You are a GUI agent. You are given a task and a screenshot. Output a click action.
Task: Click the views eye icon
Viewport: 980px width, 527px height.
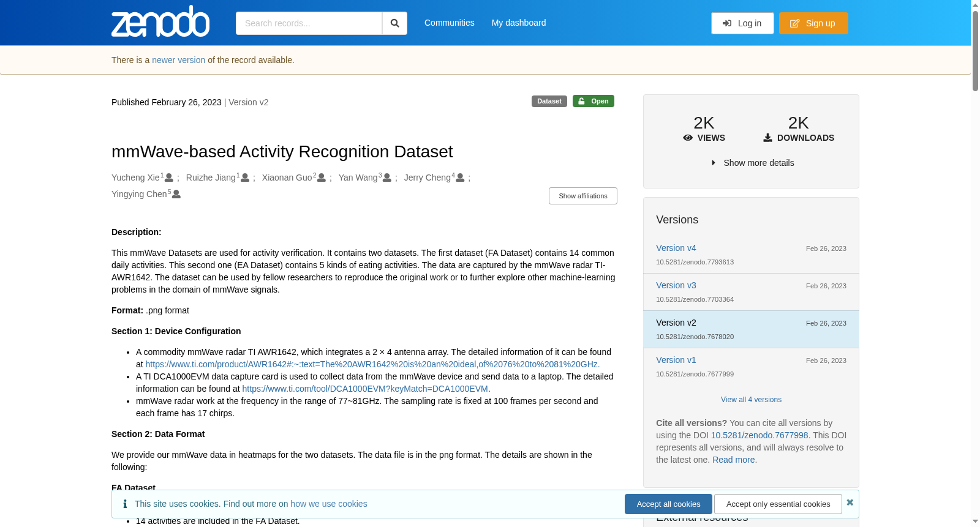point(688,138)
